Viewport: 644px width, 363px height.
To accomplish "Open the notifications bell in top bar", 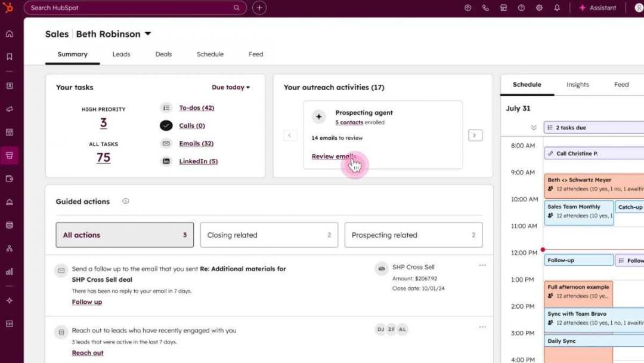I will pos(557,8).
